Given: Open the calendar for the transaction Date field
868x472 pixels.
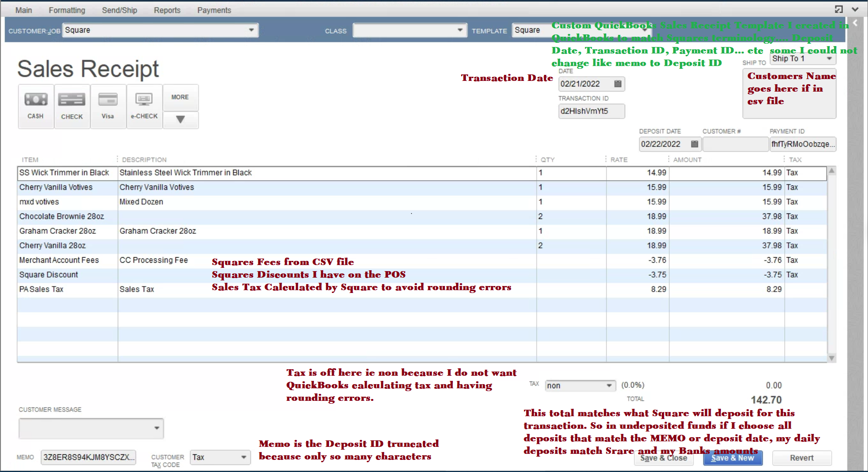Looking at the screenshot, I should [x=618, y=84].
